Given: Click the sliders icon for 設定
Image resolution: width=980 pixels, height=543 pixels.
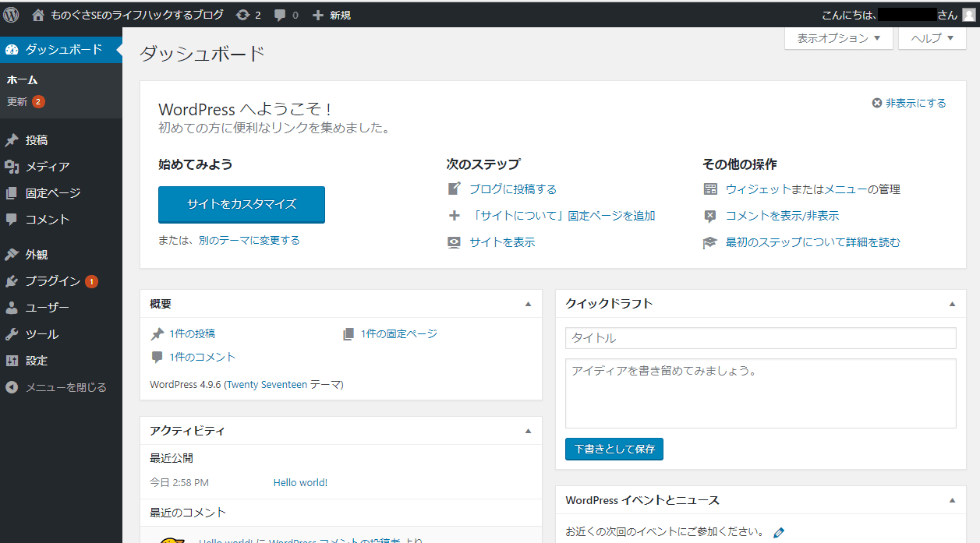Looking at the screenshot, I should 12,361.
